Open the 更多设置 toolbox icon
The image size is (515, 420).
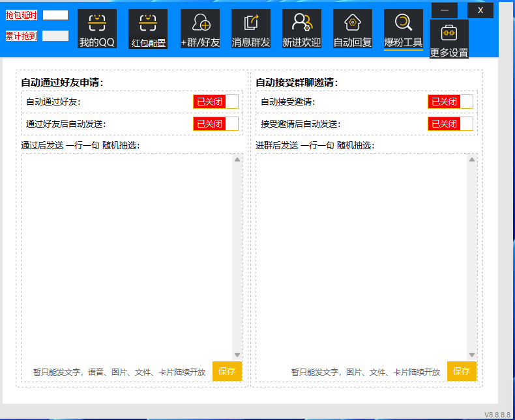coord(449,33)
